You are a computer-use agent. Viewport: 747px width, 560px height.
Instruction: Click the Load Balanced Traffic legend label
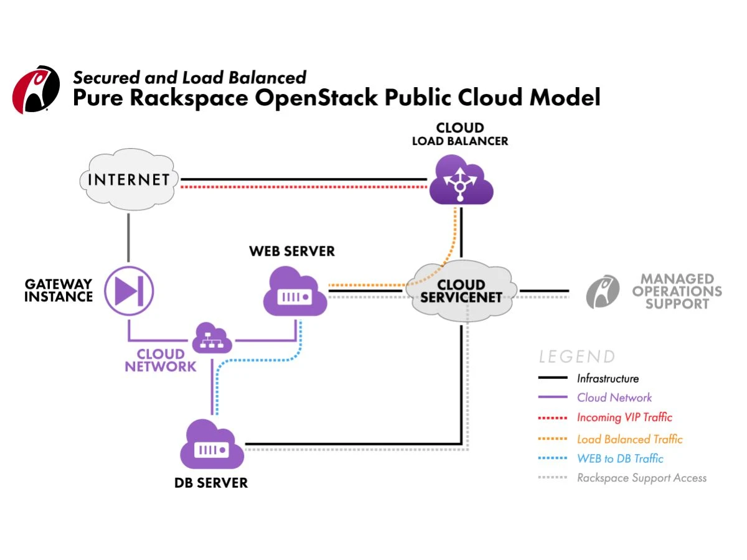[x=629, y=439]
